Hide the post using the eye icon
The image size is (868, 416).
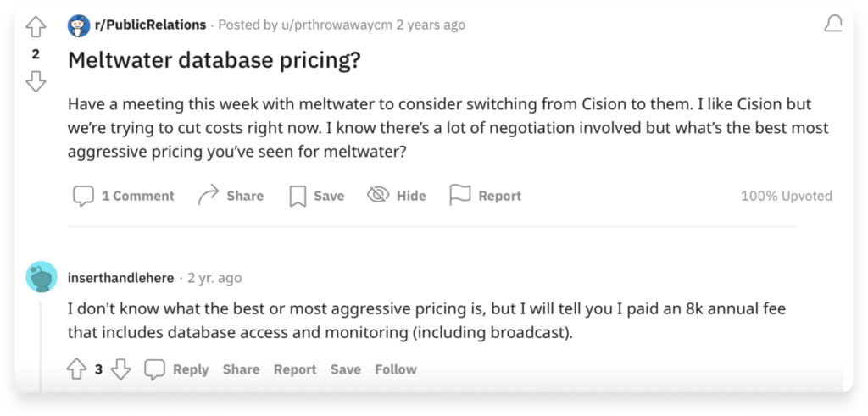(x=378, y=196)
